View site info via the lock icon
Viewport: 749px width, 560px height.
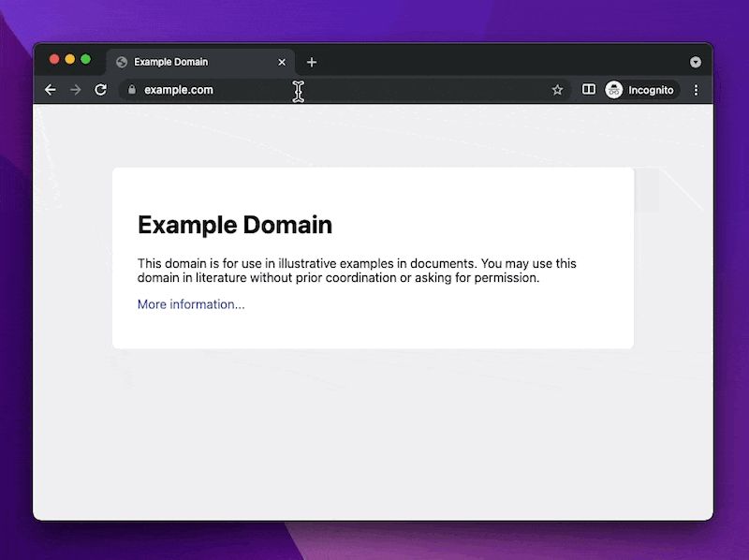click(132, 90)
